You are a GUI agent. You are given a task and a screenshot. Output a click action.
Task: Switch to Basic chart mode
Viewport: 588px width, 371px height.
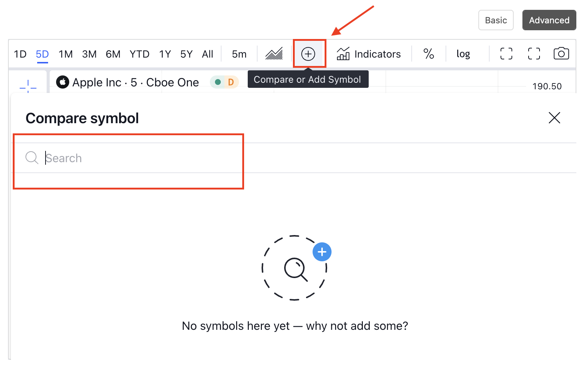[x=495, y=20]
